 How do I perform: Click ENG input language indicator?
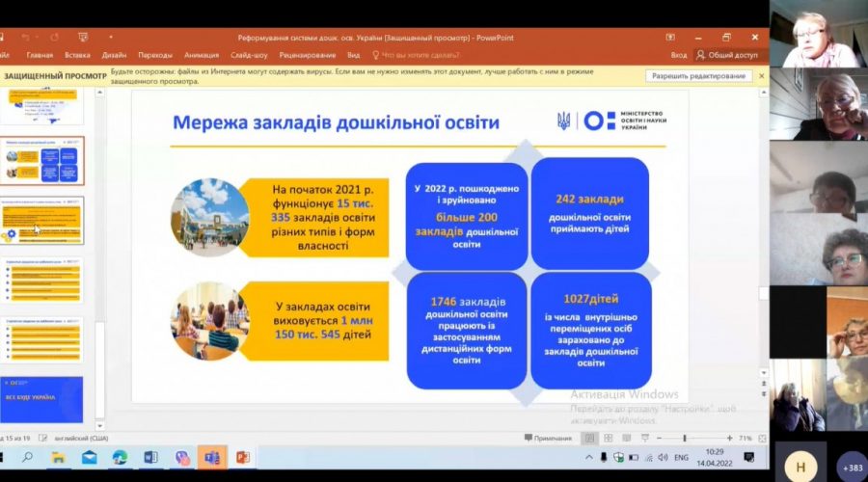[x=682, y=458]
